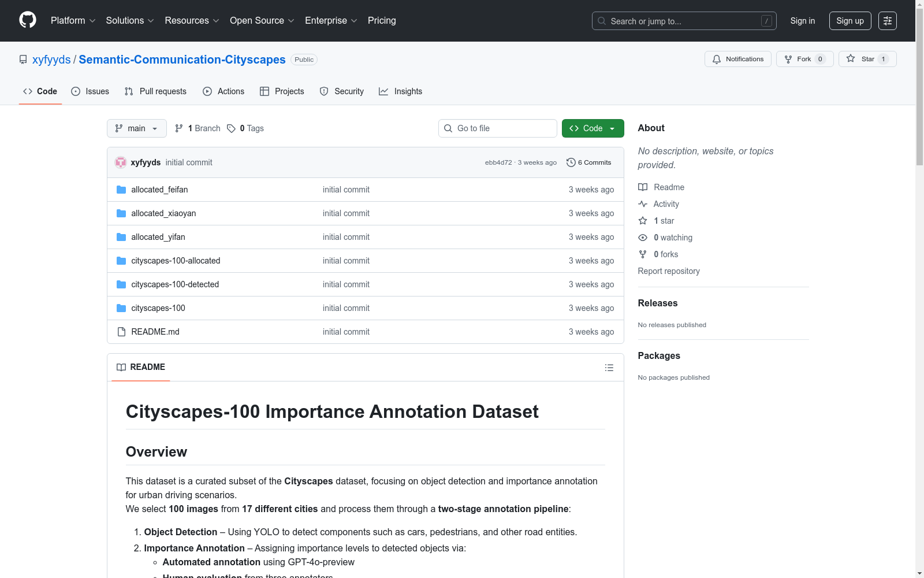Click initial commit message for allocated_feifan
Image resolution: width=924 pixels, height=578 pixels.
click(x=346, y=190)
